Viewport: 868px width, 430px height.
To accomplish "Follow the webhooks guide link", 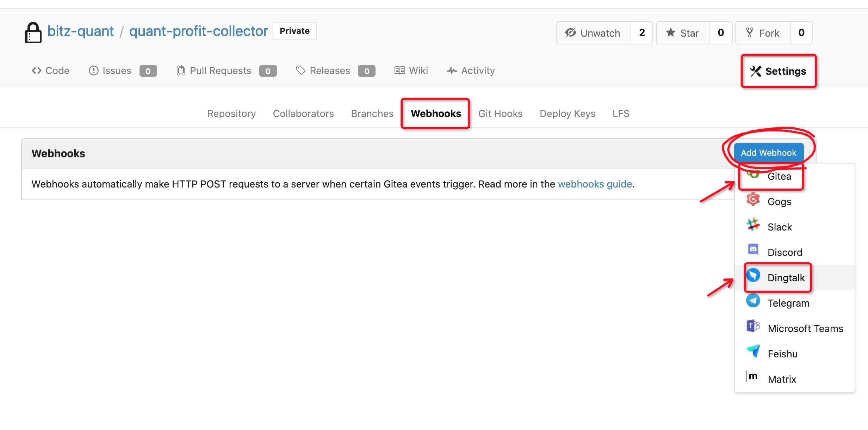I will coord(595,184).
